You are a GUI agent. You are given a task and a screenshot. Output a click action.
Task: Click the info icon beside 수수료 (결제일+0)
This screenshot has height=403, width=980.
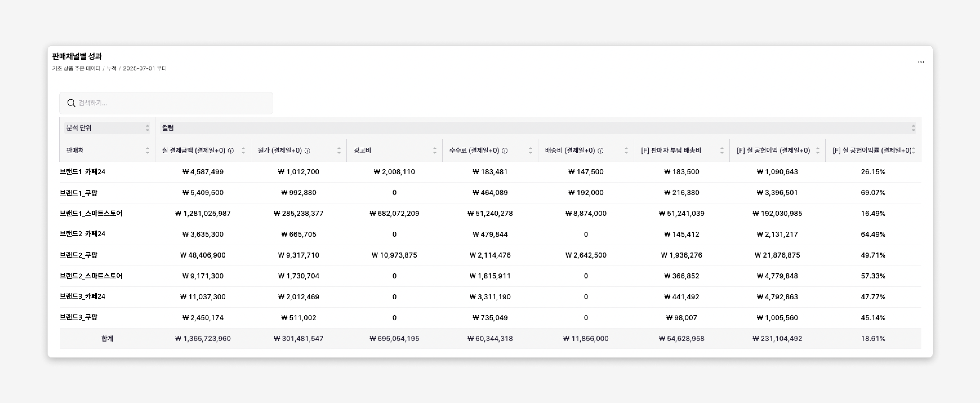point(505,150)
